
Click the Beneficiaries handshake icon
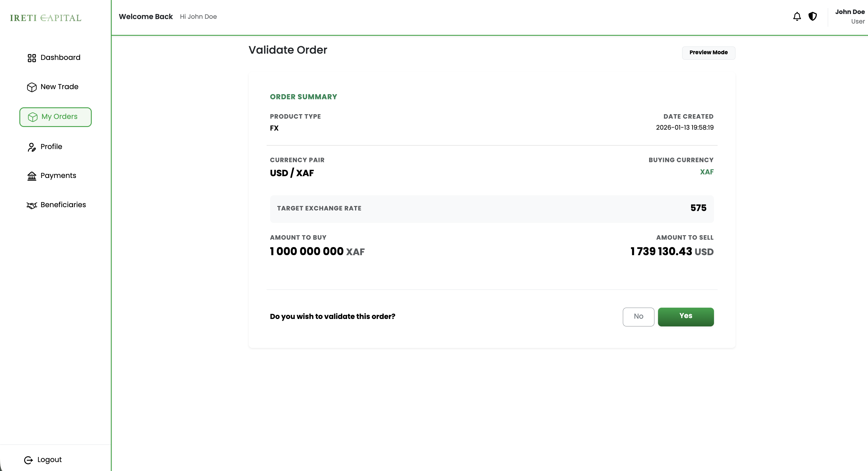click(31, 205)
